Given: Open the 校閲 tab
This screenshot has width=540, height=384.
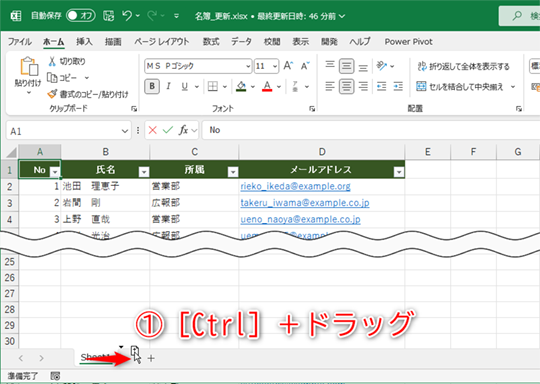Looking at the screenshot, I should pos(272,42).
